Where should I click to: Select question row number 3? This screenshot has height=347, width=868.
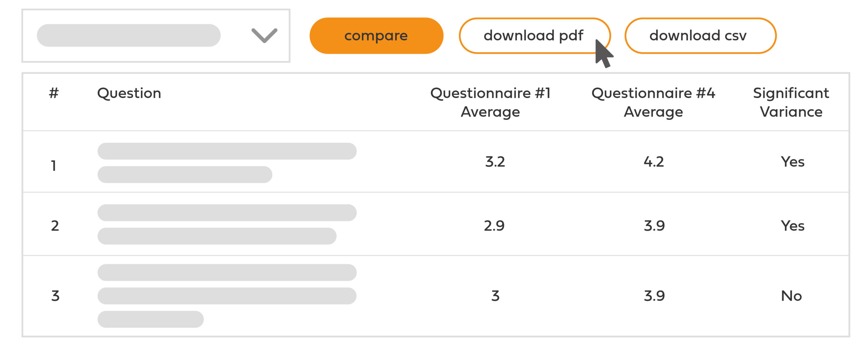55,296
